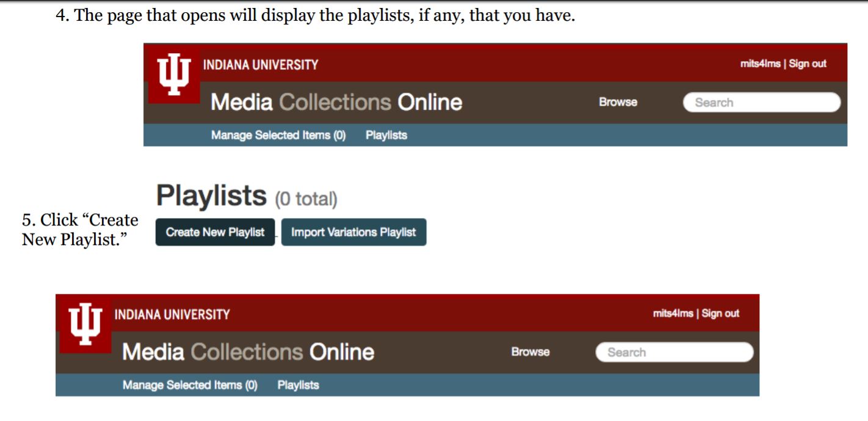Click Playlists in the bottom navigation bar
The width and height of the screenshot is (868, 421).
coord(298,385)
